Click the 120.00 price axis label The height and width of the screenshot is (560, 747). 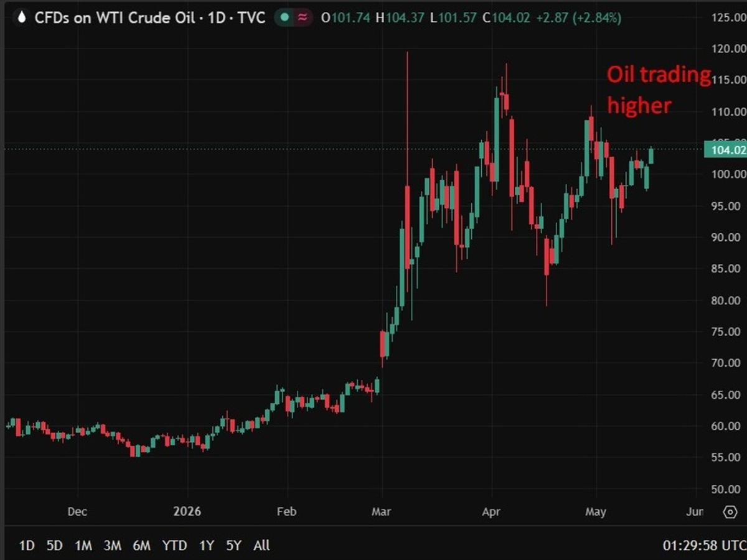[x=729, y=49]
